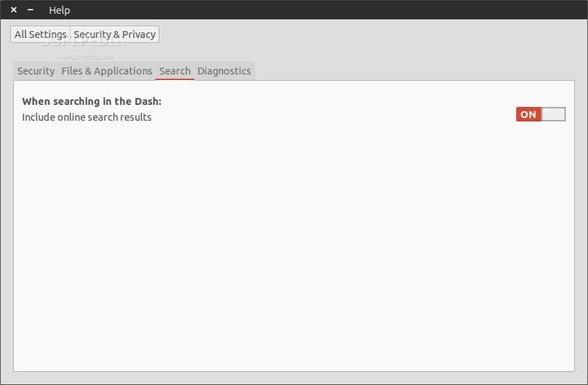Click the gray handle of the ON switch
The image size is (588, 385).
pyautogui.click(x=553, y=115)
